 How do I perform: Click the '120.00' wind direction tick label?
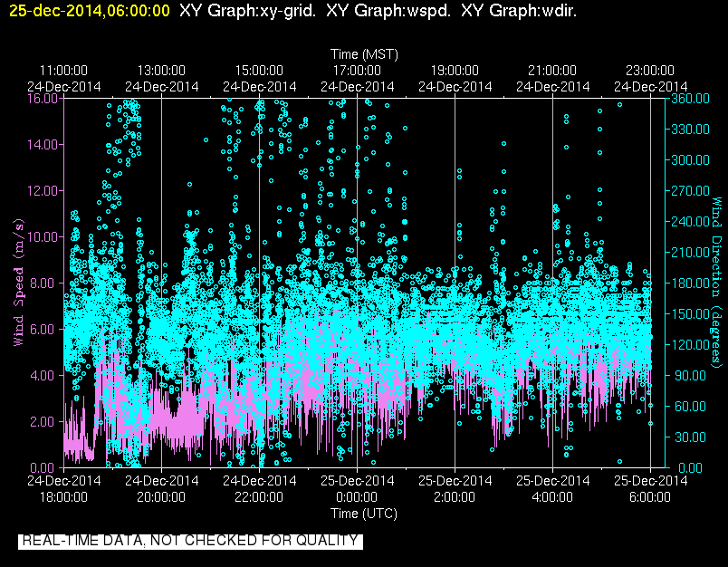[690, 344]
